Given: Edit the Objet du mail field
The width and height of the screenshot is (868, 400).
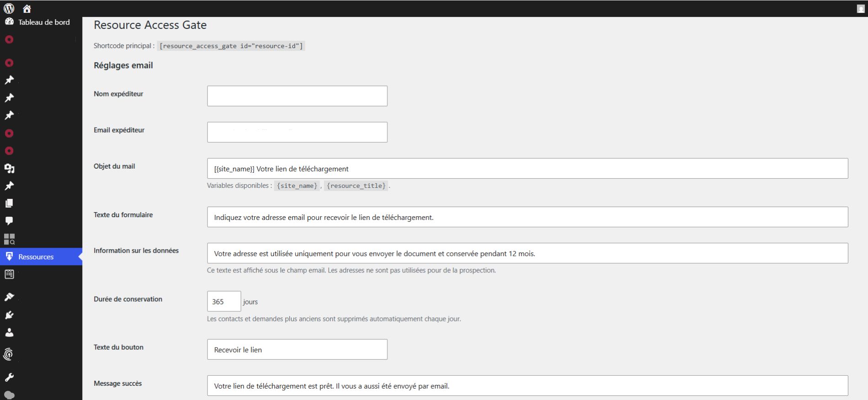Looking at the screenshot, I should (x=528, y=169).
